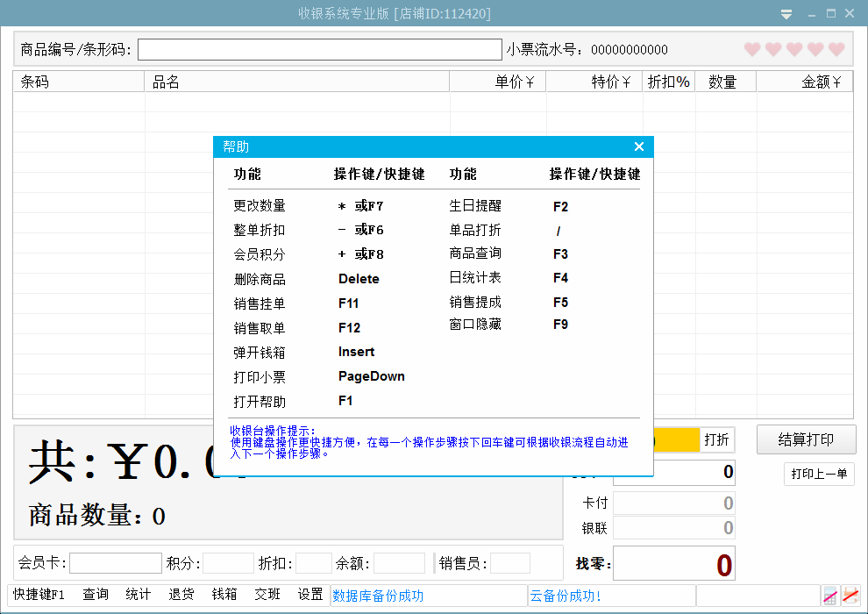Click the 品名 column header
The width and height of the screenshot is (868, 614).
pyautogui.click(x=297, y=82)
